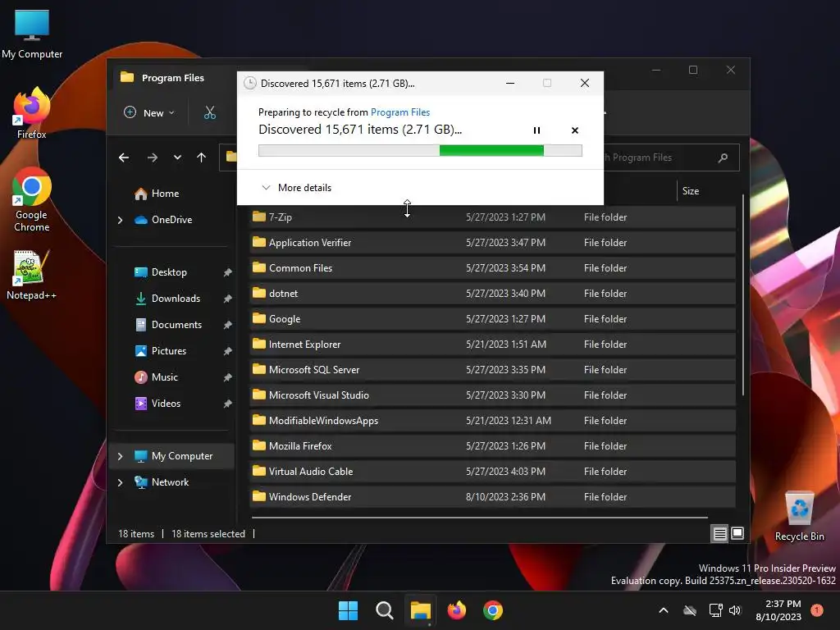The width and height of the screenshot is (840, 630).
Task: Select the Common Files folder
Action: pyautogui.click(x=492, y=268)
